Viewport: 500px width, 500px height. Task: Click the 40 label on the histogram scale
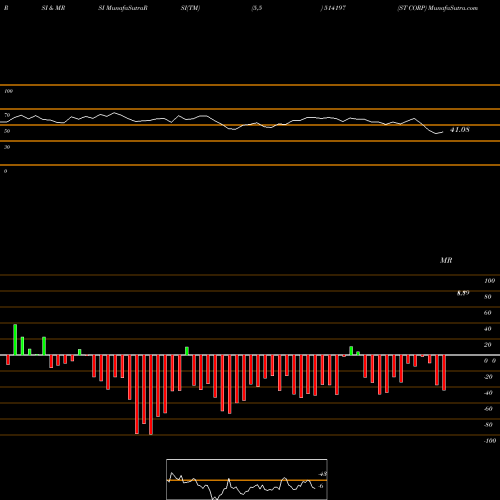pyautogui.click(x=488, y=329)
